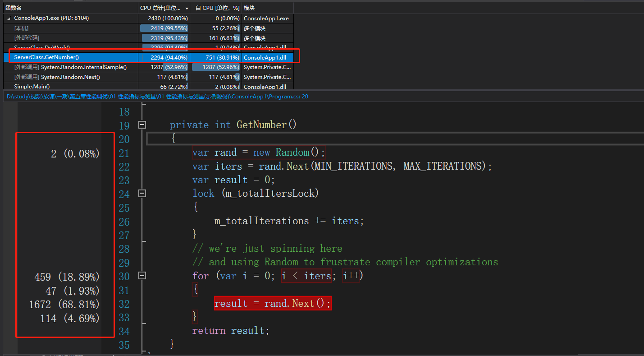Collapse the GetNumber method outline box
The height and width of the screenshot is (356, 644).
click(142, 125)
